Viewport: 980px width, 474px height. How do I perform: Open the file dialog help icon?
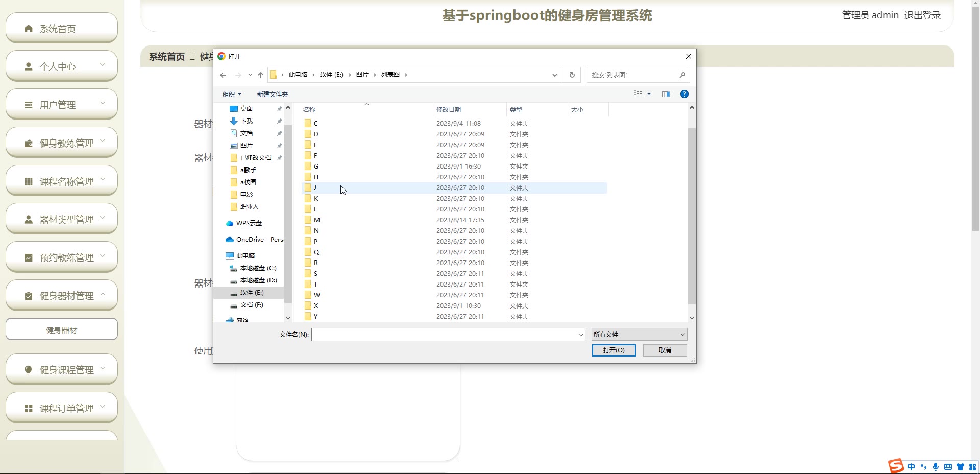[x=684, y=94]
